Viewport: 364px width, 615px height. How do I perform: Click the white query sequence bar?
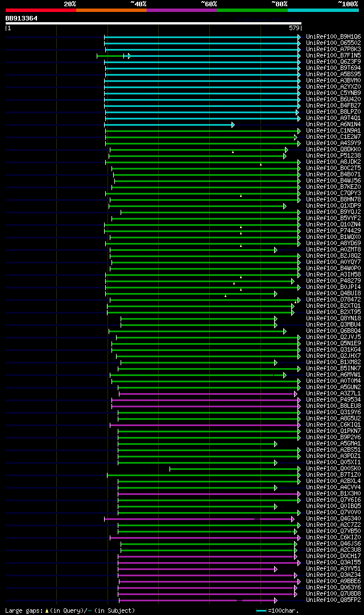154,23
